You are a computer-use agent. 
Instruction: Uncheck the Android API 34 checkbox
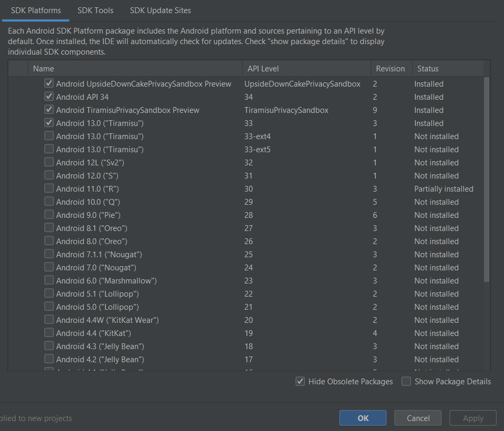click(x=49, y=97)
